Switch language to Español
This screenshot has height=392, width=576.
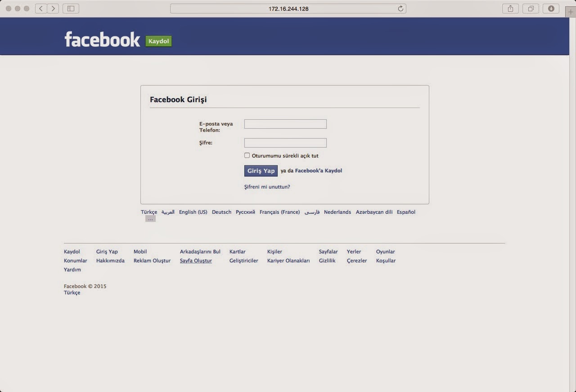click(406, 212)
